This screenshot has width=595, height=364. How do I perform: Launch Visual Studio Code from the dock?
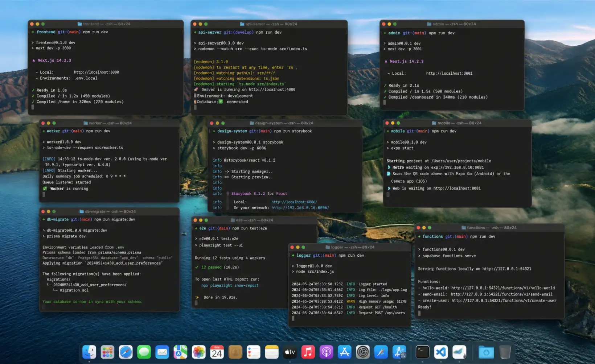[x=441, y=352]
